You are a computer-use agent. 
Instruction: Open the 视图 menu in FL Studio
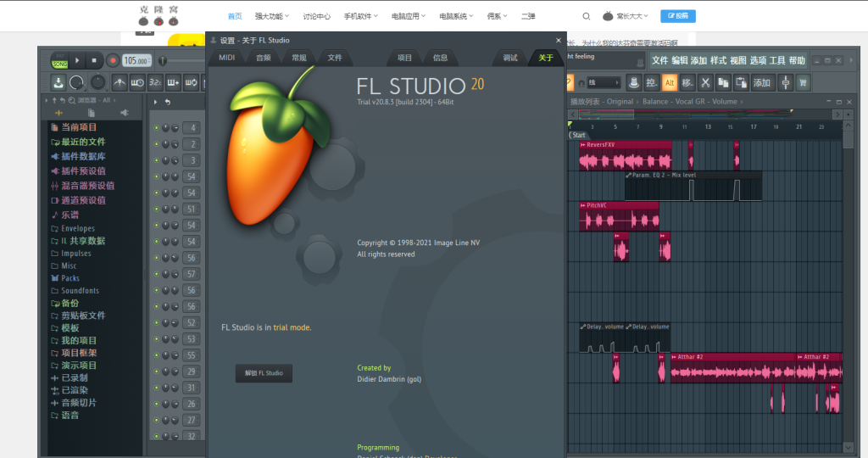738,60
